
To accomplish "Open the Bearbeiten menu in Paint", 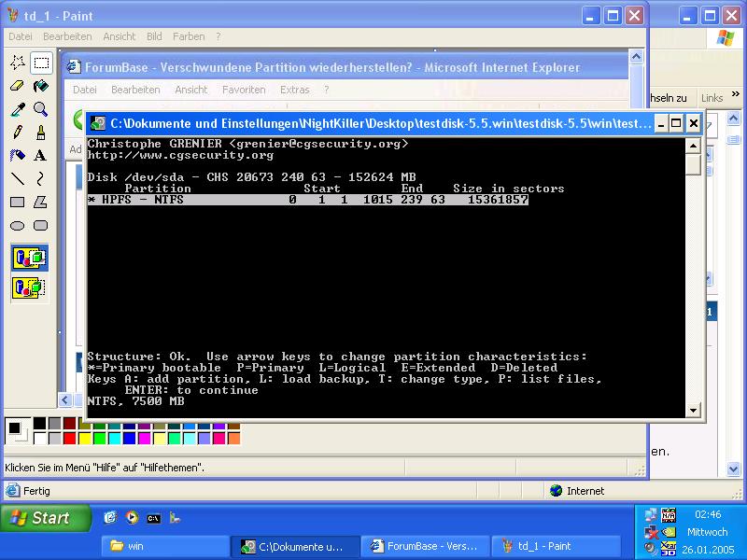I will click(67, 36).
